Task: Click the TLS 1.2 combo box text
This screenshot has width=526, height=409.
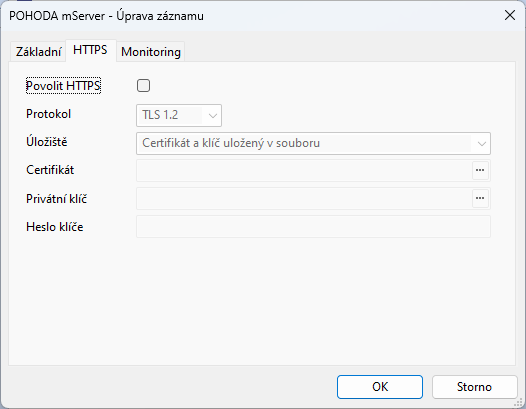Action: coord(160,115)
